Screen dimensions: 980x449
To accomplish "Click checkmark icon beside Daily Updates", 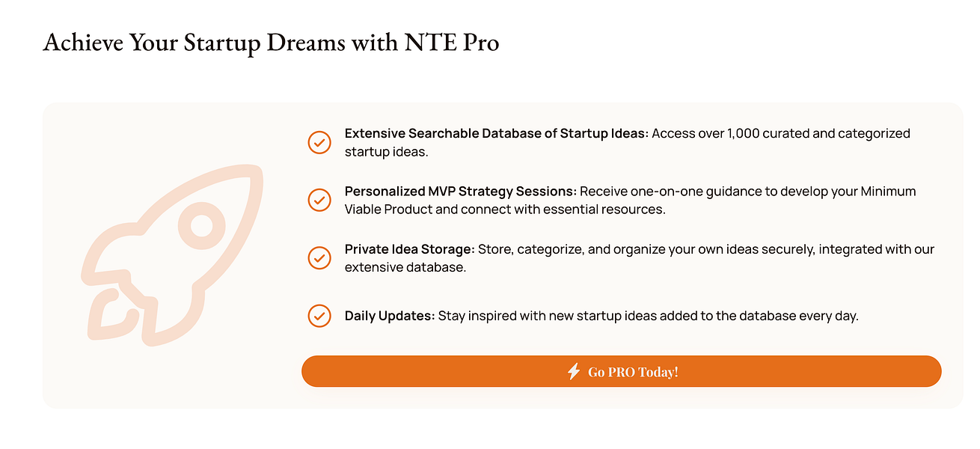I will click(x=319, y=316).
